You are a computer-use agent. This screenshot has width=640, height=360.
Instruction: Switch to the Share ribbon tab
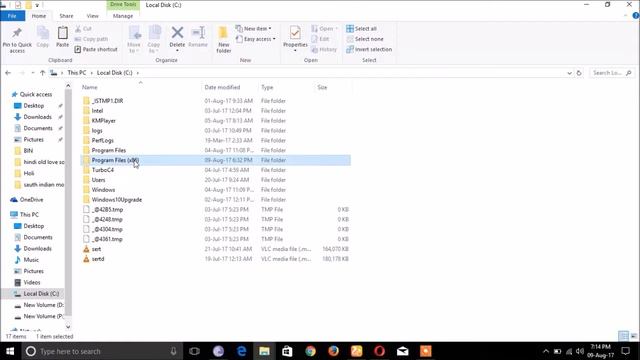pos(66,16)
